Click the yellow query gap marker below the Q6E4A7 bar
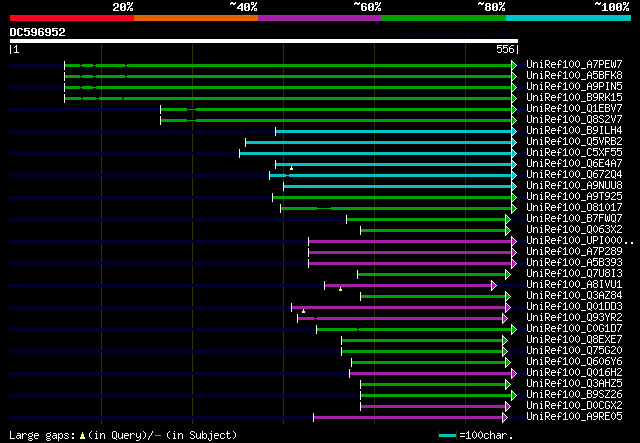Image resolution: width=640 pixels, height=443 pixels. pyautogui.click(x=291, y=168)
